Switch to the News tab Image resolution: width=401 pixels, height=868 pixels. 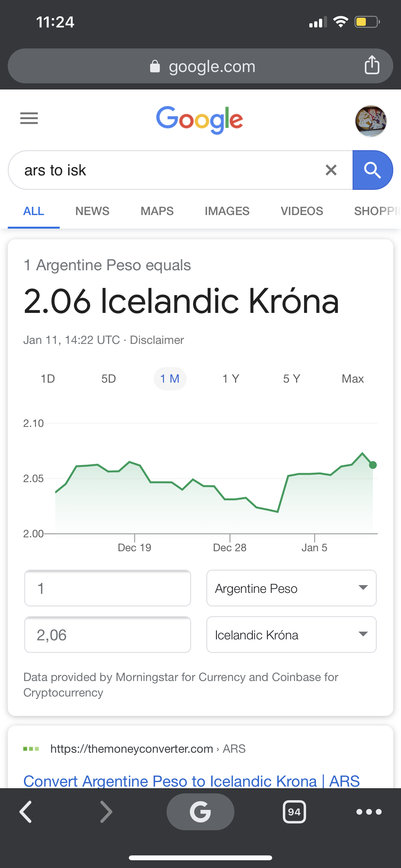click(x=92, y=211)
